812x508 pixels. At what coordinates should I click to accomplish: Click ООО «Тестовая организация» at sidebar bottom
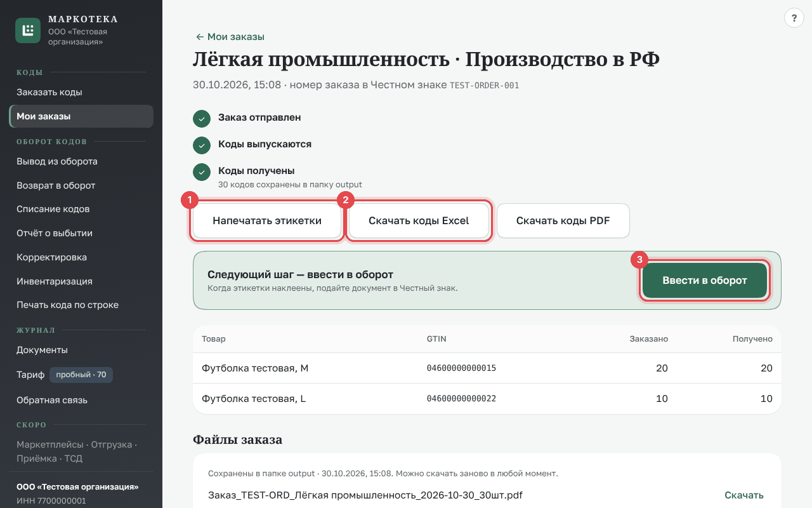click(x=77, y=487)
